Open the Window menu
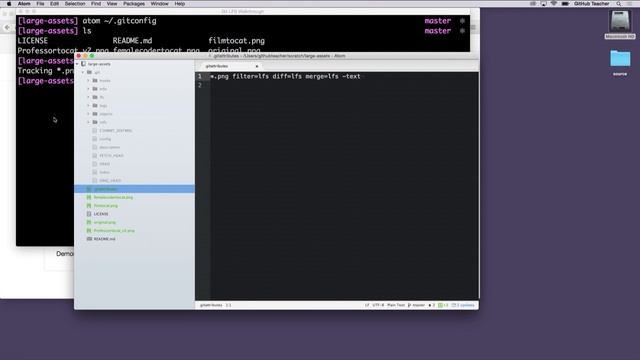The width and height of the screenshot is (640, 360). point(159,4)
